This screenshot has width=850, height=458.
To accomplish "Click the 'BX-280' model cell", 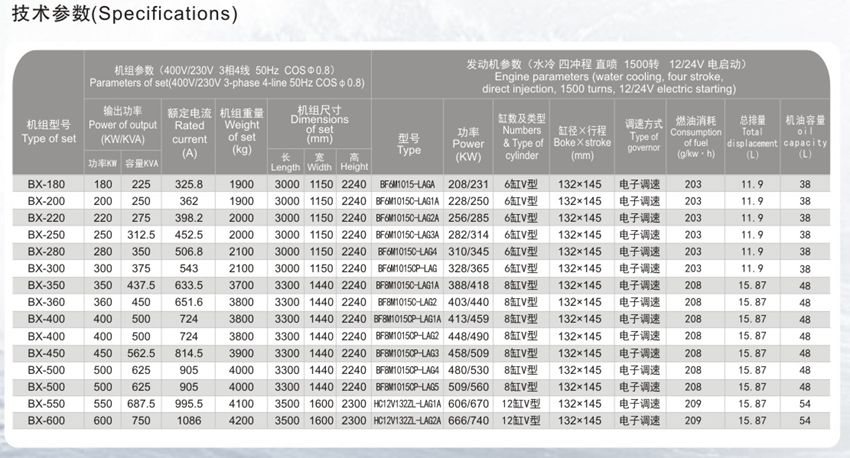I will [46, 251].
